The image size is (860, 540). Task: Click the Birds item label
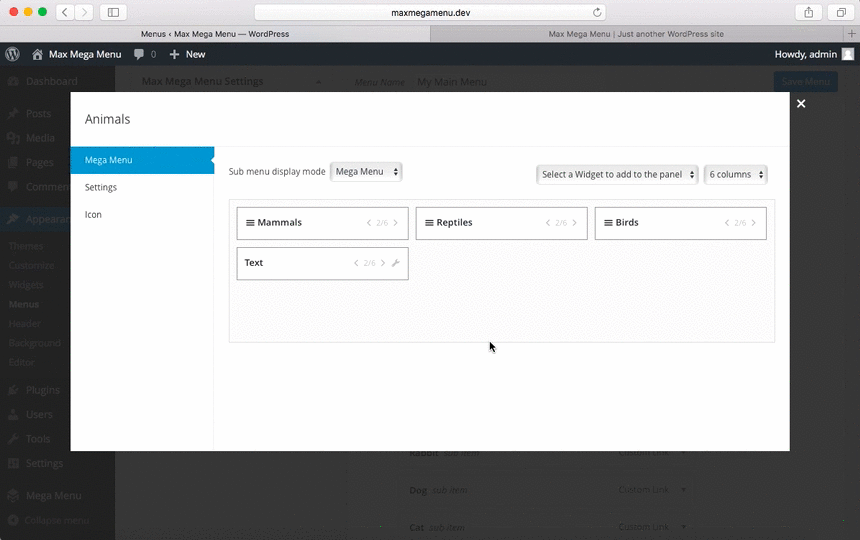pos(627,223)
